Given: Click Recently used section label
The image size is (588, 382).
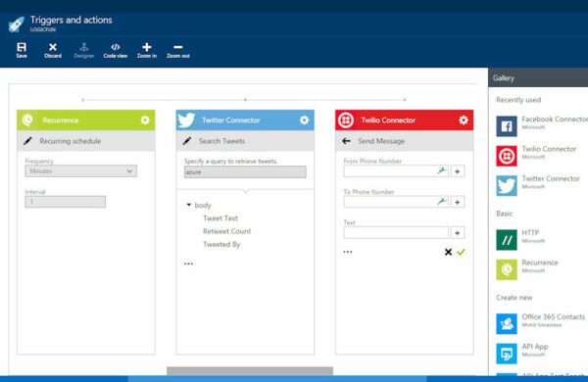Looking at the screenshot, I should pos(518,100).
